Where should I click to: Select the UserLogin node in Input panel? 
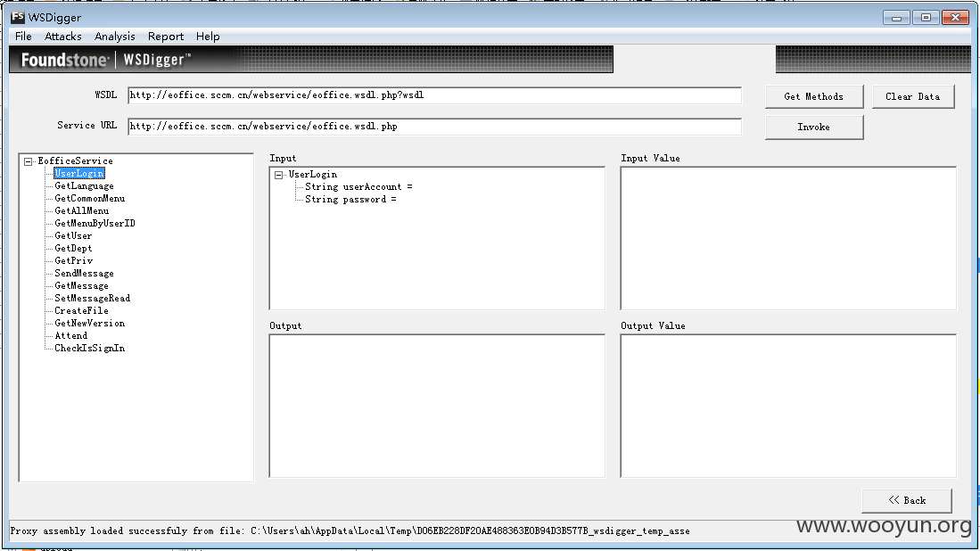coord(312,175)
